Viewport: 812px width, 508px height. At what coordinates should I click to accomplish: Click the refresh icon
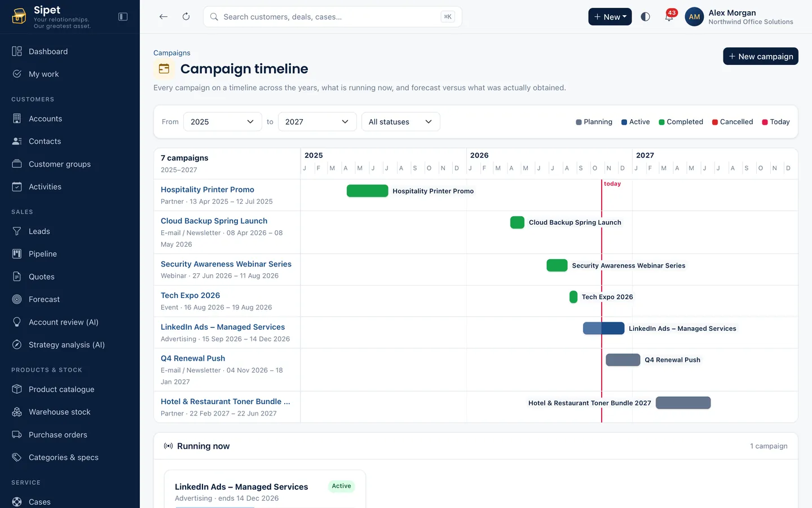tap(186, 17)
